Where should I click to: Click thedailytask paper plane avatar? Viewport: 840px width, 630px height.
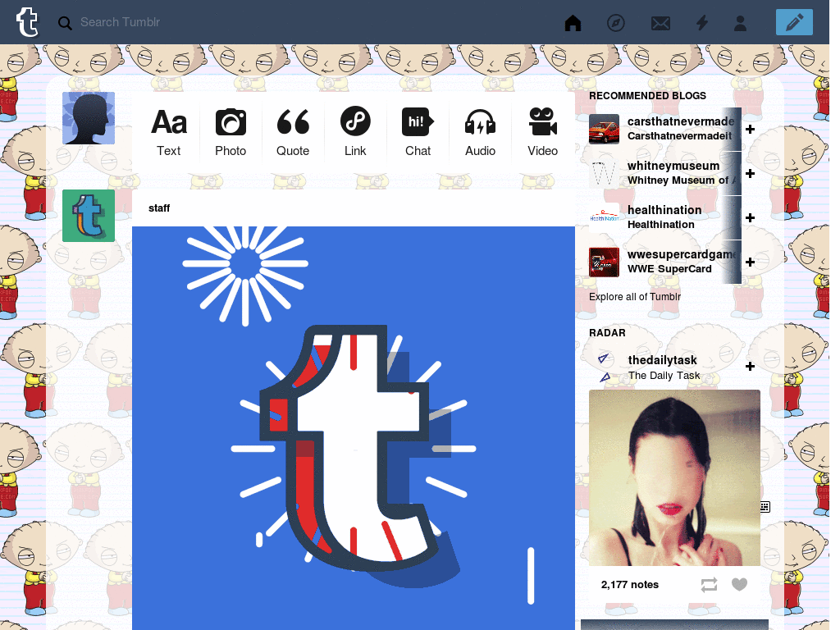tap(604, 367)
